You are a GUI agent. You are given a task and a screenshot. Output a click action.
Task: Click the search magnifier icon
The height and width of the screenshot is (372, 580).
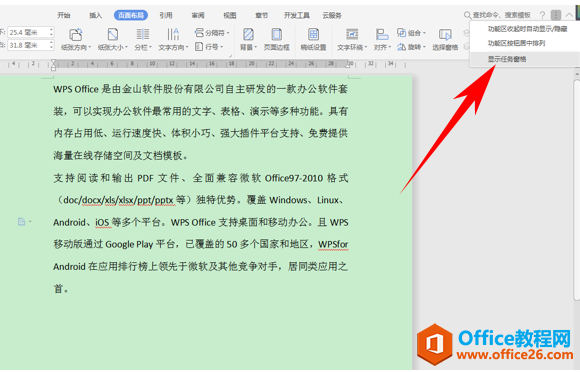(467, 15)
